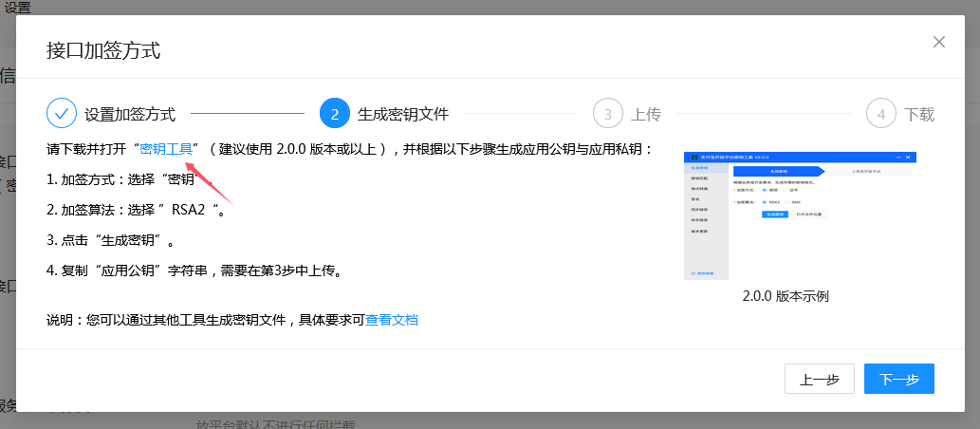Click the step 1 checkmark circle
The image size is (980, 429).
tap(62, 114)
